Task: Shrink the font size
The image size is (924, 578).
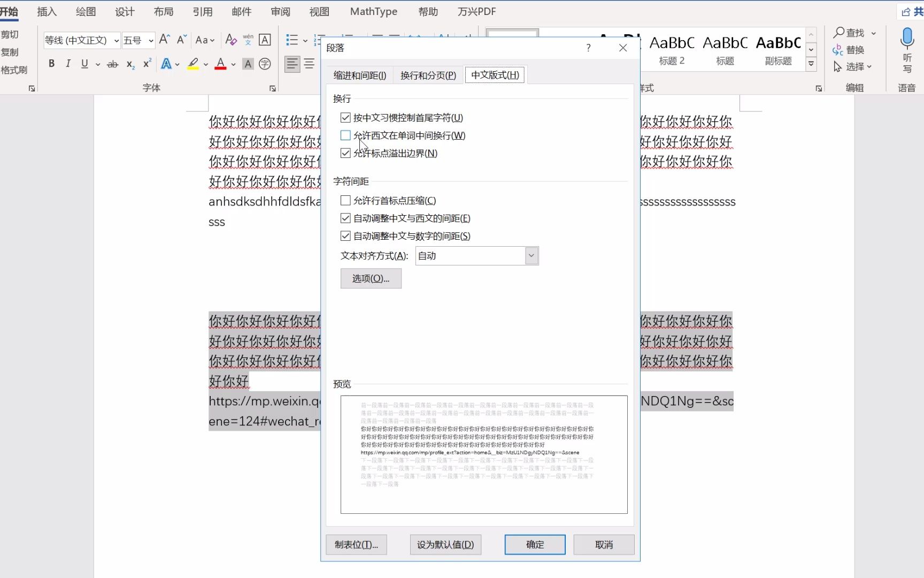Action: (182, 40)
